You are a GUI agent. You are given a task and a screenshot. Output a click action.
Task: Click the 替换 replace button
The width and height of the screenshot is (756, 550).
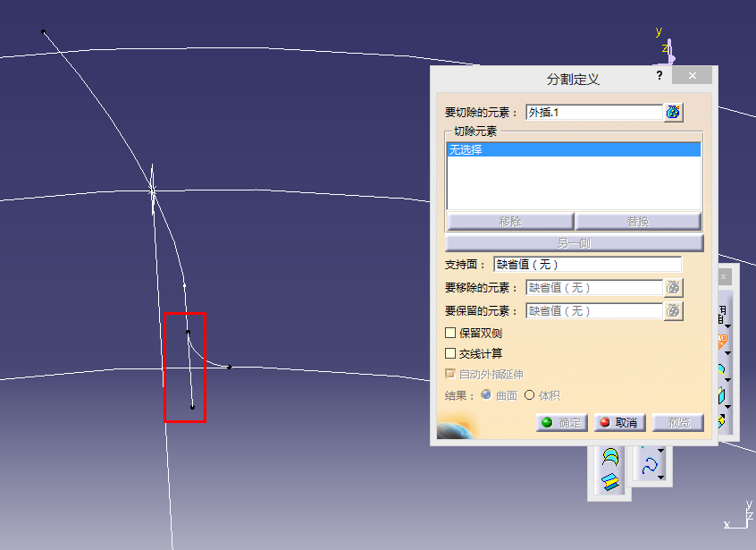(x=638, y=222)
